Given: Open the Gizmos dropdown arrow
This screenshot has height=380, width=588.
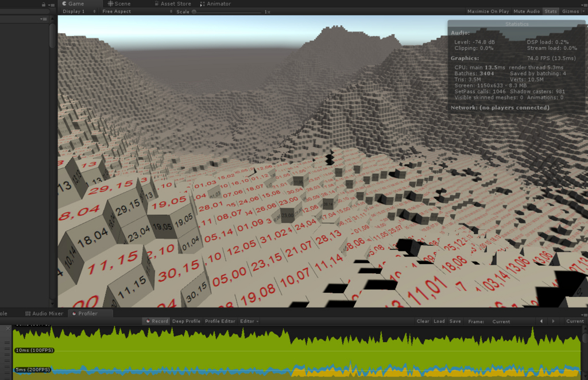Looking at the screenshot, I should pos(583,11).
